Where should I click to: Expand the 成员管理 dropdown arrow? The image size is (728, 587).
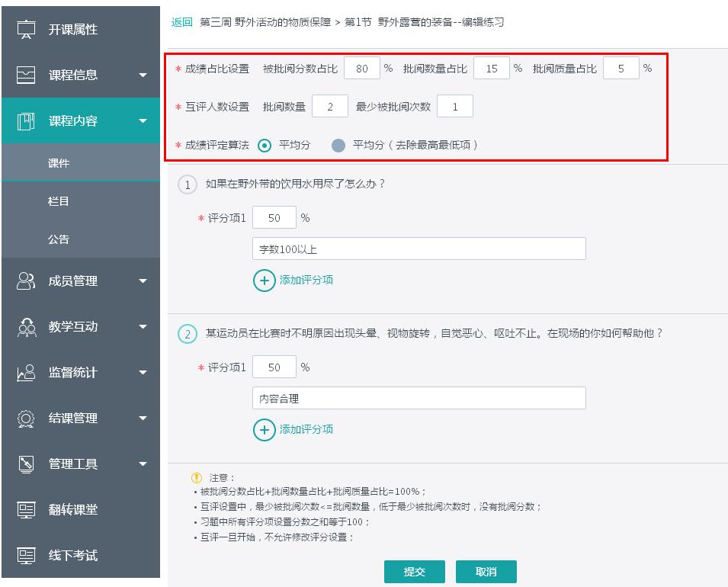[143, 281]
